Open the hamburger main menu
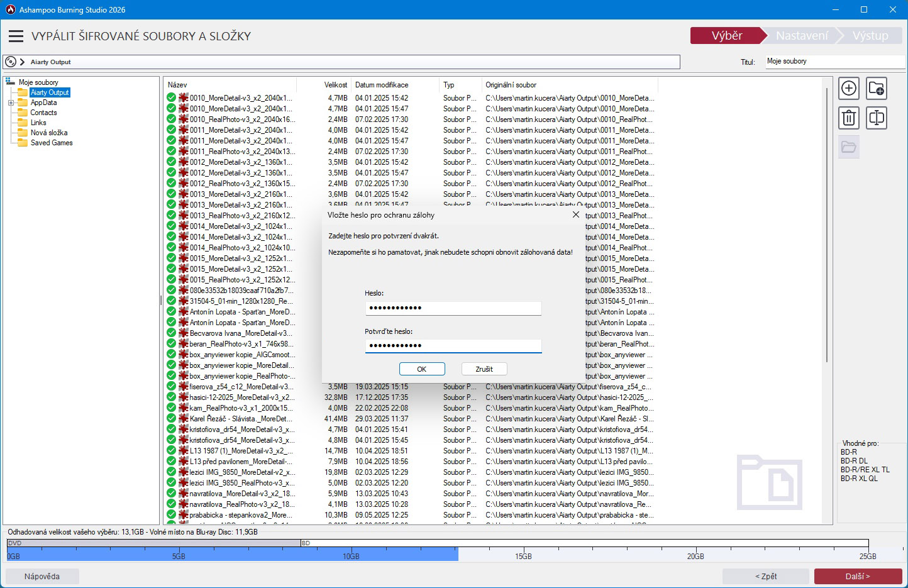 pos(16,36)
